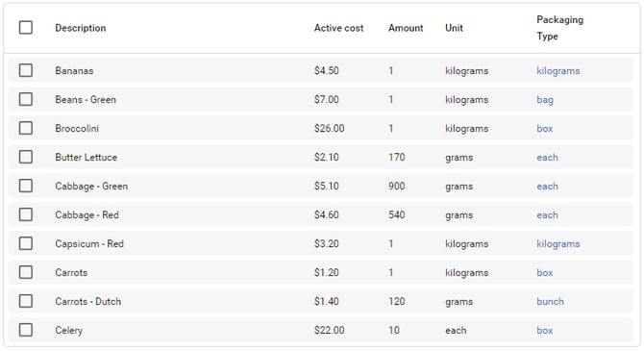Open the box link in Celery row
Viewport: 644px width, 351px height.
[x=545, y=330]
